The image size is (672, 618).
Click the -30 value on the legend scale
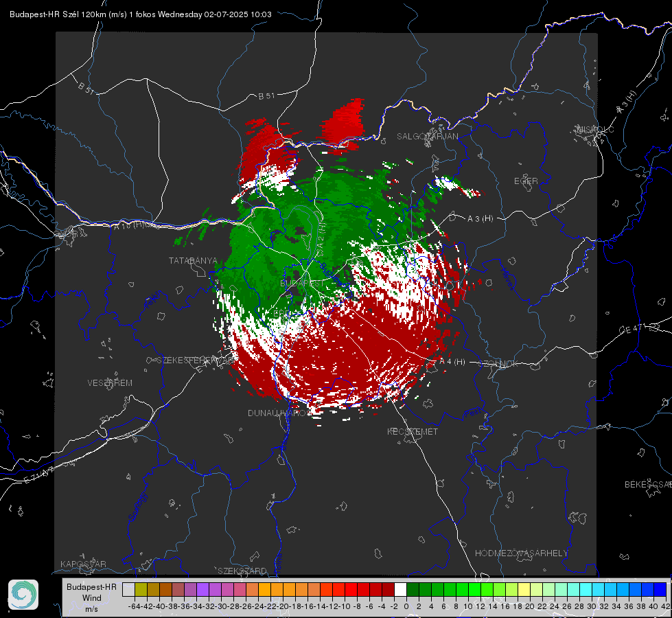(221, 606)
